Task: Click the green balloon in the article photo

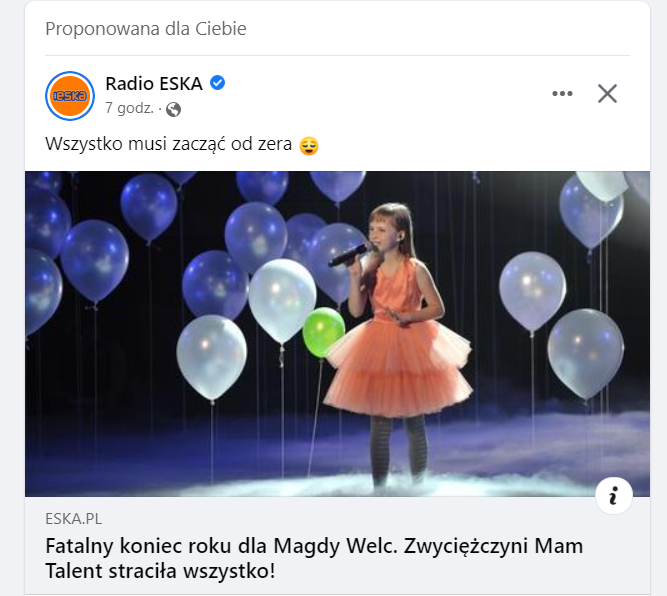Action: 323,332
